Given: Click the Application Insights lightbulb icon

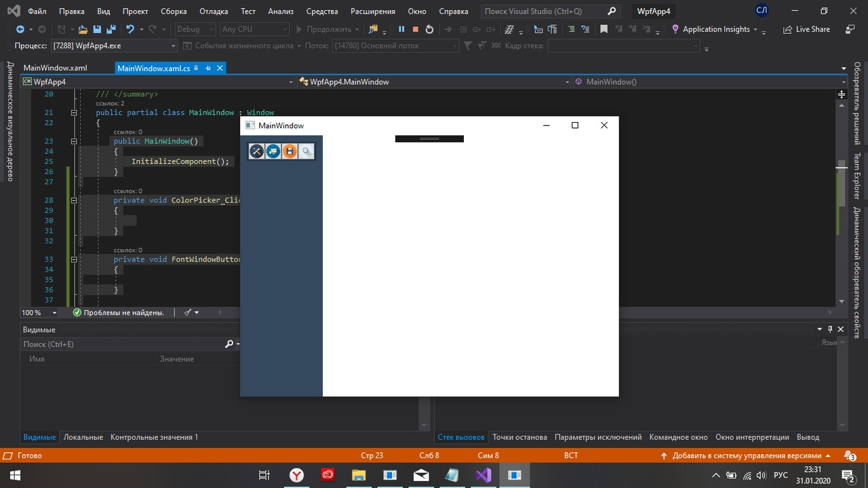Looking at the screenshot, I should [675, 29].
